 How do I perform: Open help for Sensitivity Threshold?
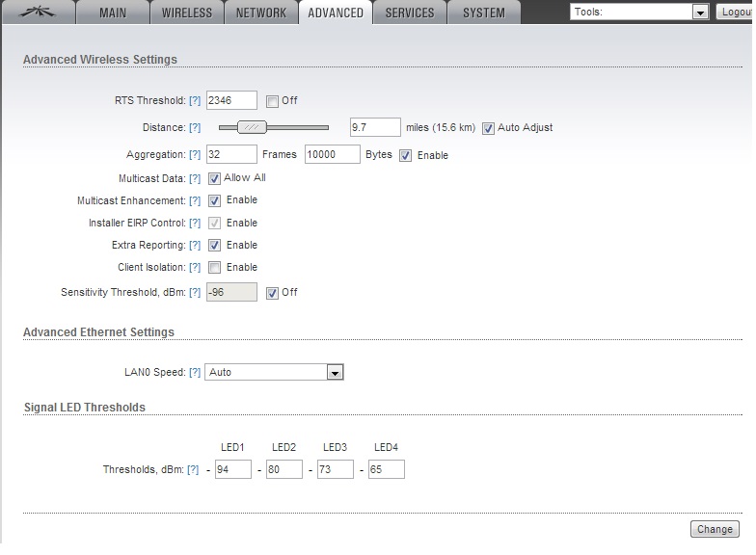click(195, 293)
